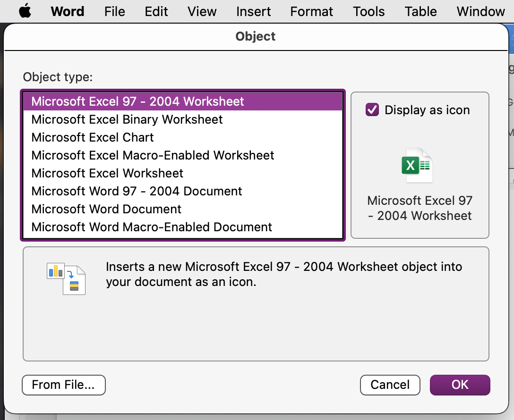Open the Edit menu
Image resolution: width=514 pixels, height=420 pixels.
point(156,11)
